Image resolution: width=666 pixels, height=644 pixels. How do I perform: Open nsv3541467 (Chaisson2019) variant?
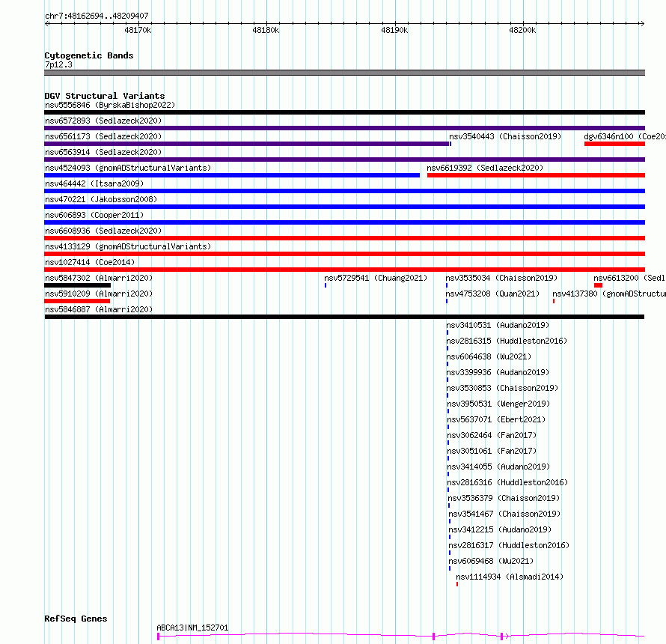click(504, 514)
